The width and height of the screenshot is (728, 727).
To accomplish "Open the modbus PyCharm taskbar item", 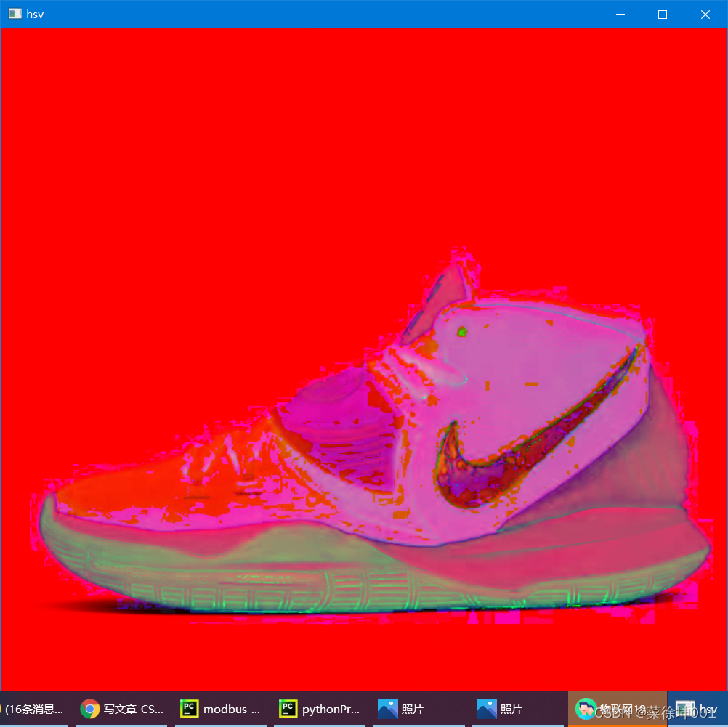I will pyautogui.click(x=221, y=709).
